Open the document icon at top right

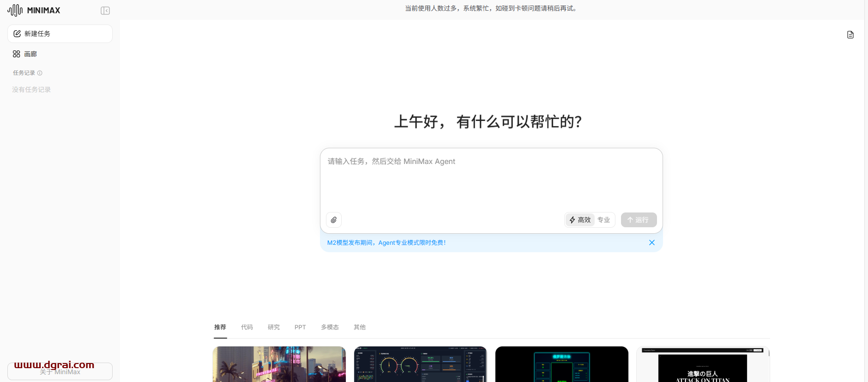tap(850, 35)
